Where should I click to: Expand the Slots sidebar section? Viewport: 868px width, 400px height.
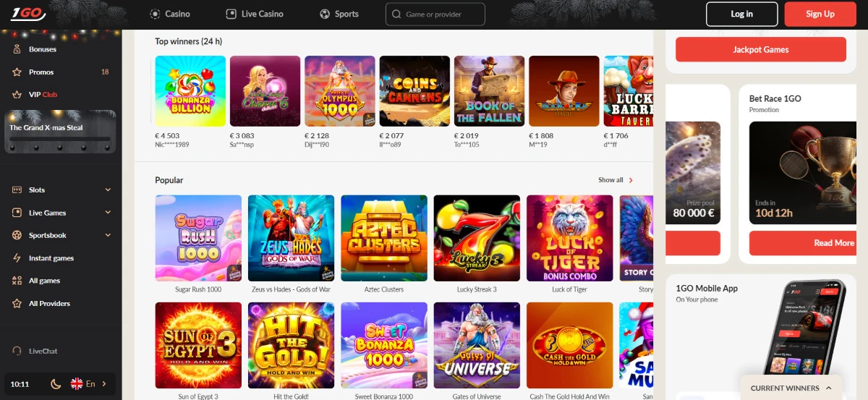tap(61, 190)
